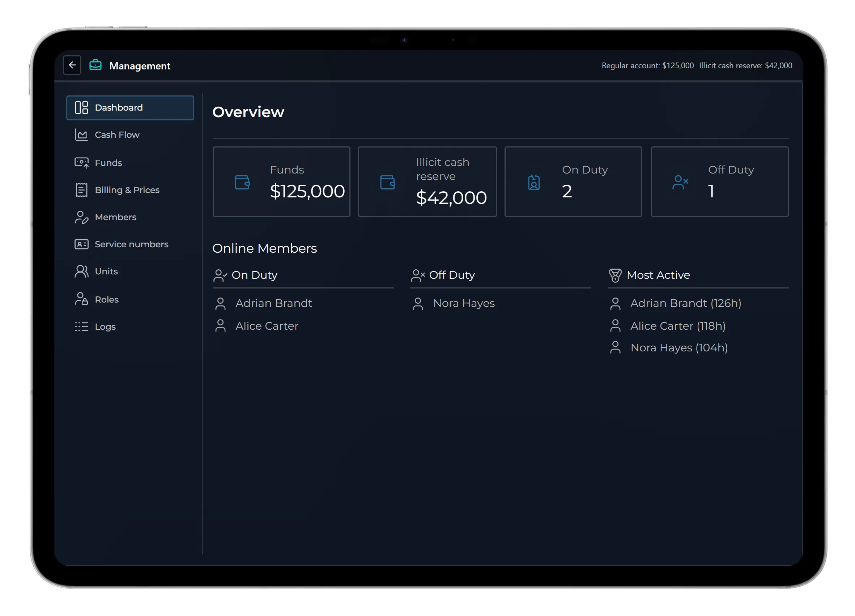This screenshot has height=616, width=855.
Task: View the Logs page
Action: pos(130,327)
